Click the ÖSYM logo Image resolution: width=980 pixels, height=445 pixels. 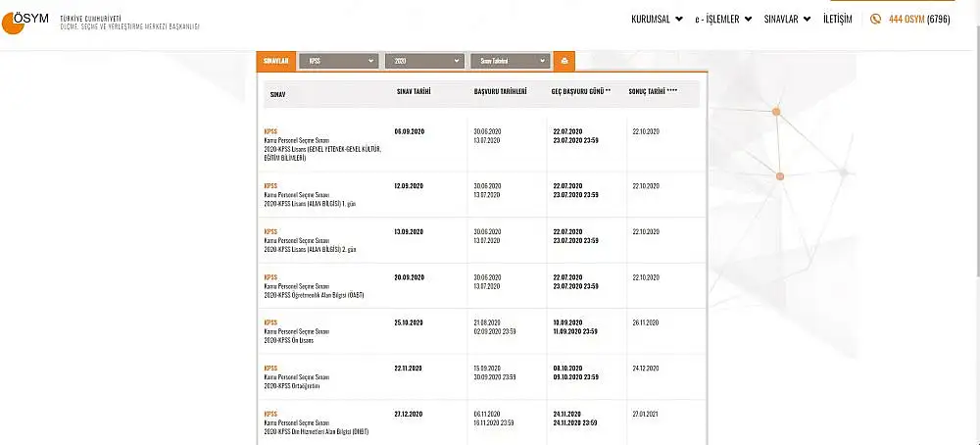(25, 23)
